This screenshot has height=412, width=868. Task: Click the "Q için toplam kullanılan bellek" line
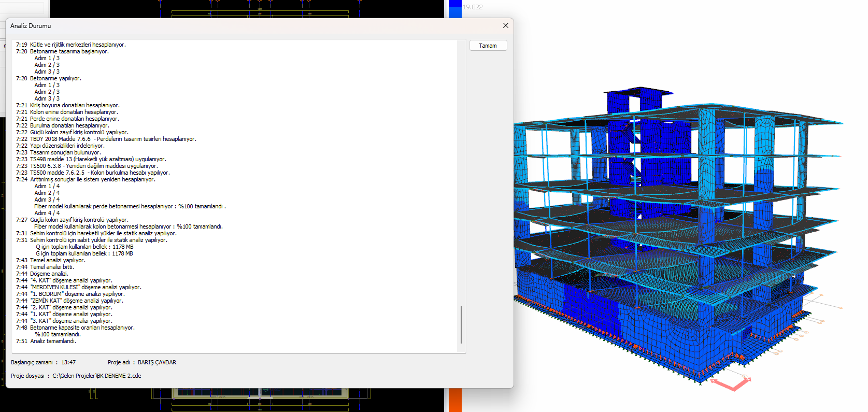click(84, 247)
